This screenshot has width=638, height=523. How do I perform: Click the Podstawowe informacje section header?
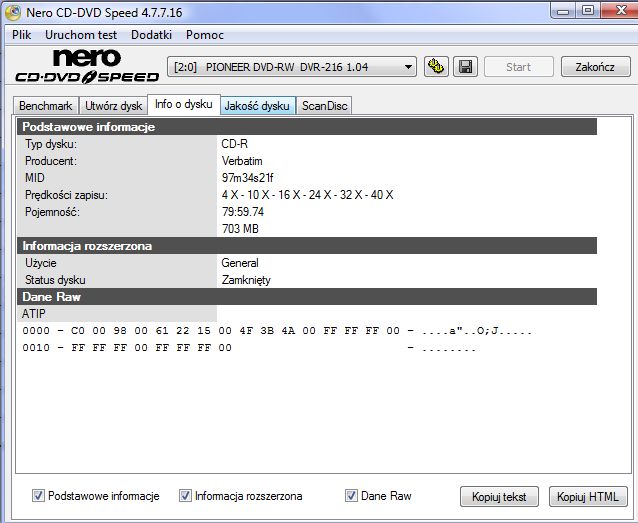307,127
